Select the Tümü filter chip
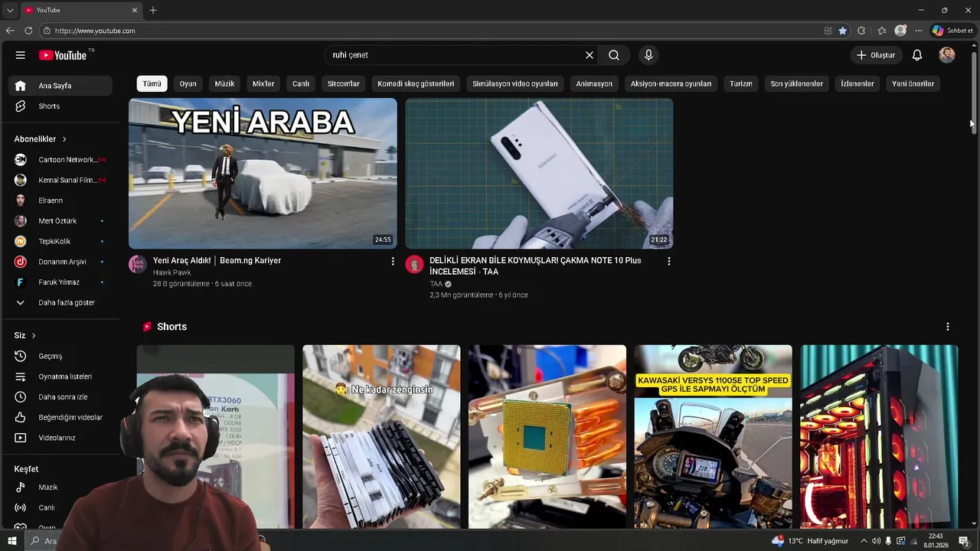The image size is (980, 551). point(152,84)
